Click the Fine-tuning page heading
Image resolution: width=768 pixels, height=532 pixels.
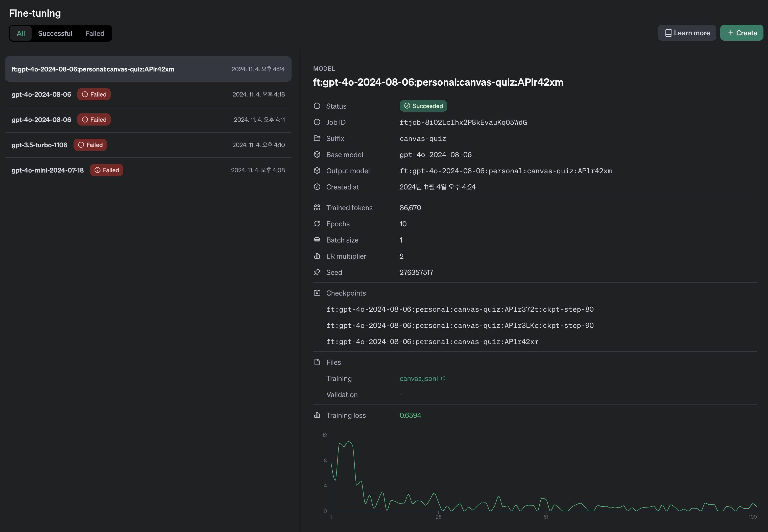coord(35,13)
